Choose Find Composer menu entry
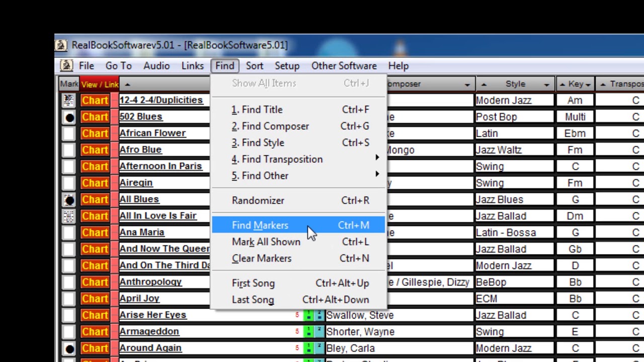 [x=299, y=126]
